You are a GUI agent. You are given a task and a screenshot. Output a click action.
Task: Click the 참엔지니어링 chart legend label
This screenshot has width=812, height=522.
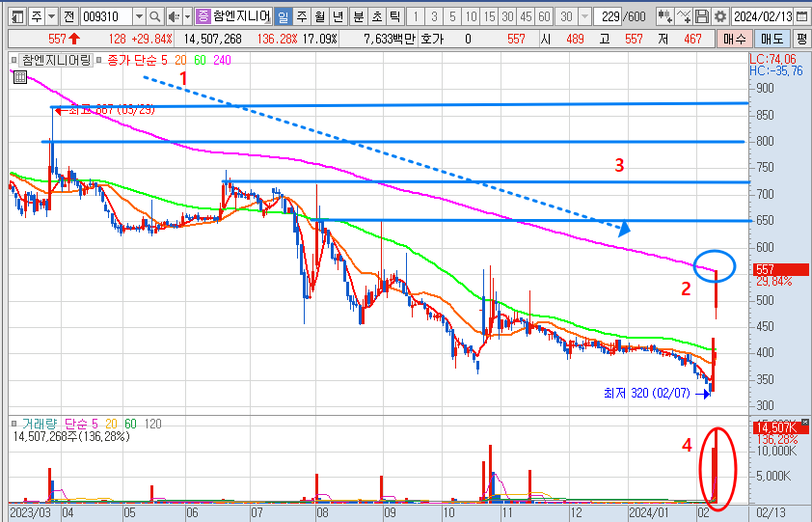(56, 60)
